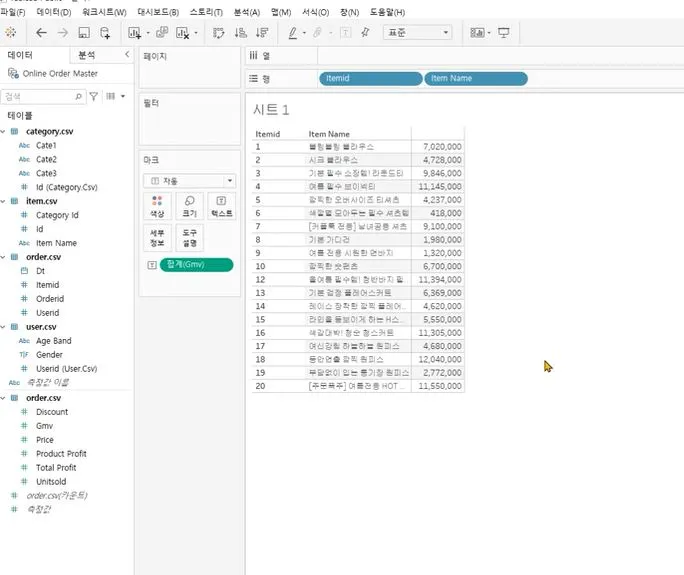This screenshot has width=684, height=575.
Task: Select the Age Band field
Action: coord(53,341)
